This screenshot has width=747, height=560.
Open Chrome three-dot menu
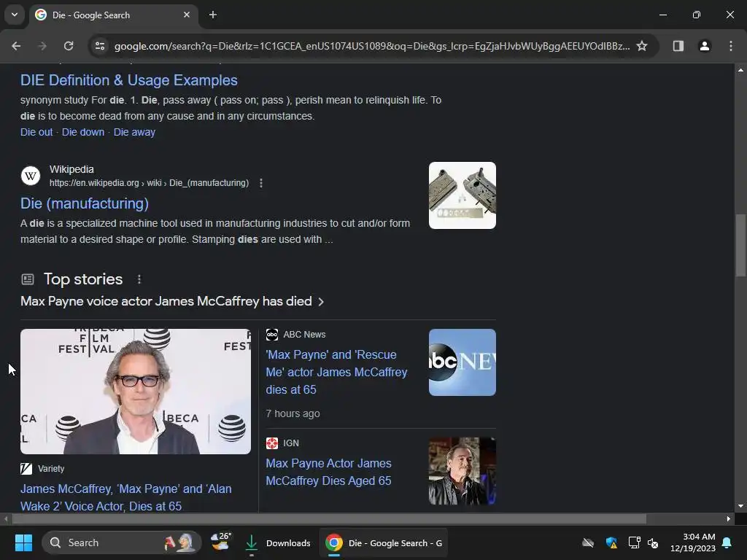pyautogui.click(x=730, y=46)
